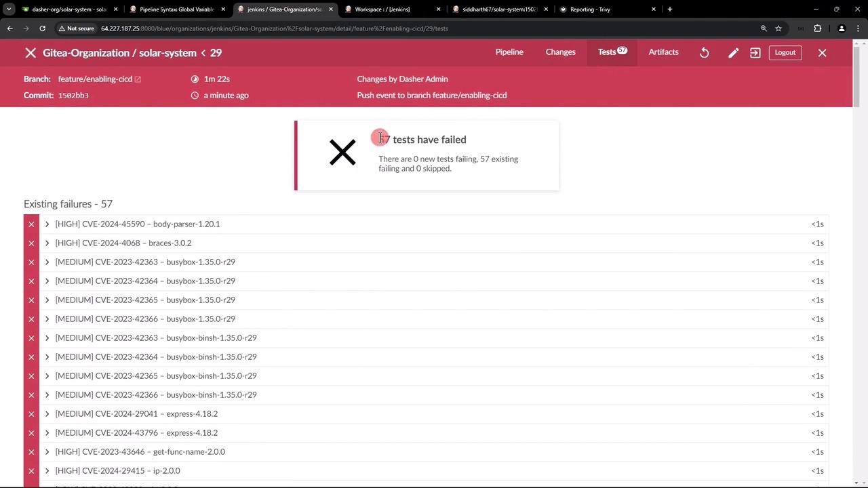Open the Gitea-Organization breadcrumb link
The image size is (868, 488).
coord(86,53)
